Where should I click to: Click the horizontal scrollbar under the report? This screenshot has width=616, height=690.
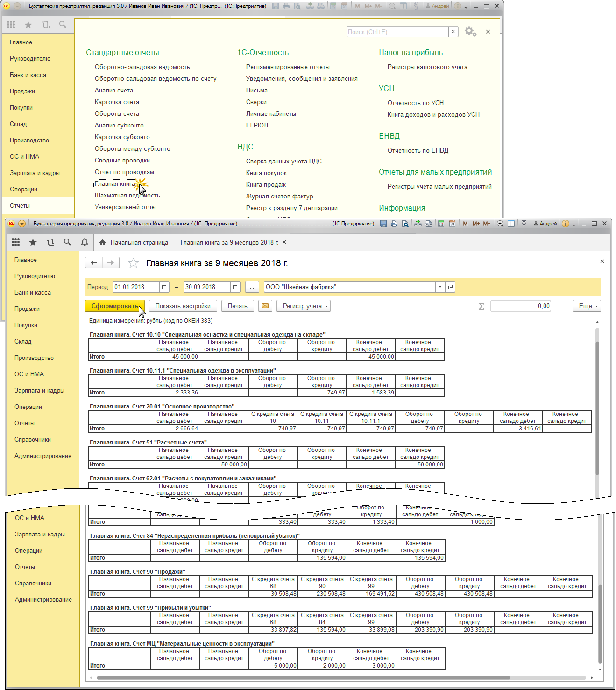point(304,678)
